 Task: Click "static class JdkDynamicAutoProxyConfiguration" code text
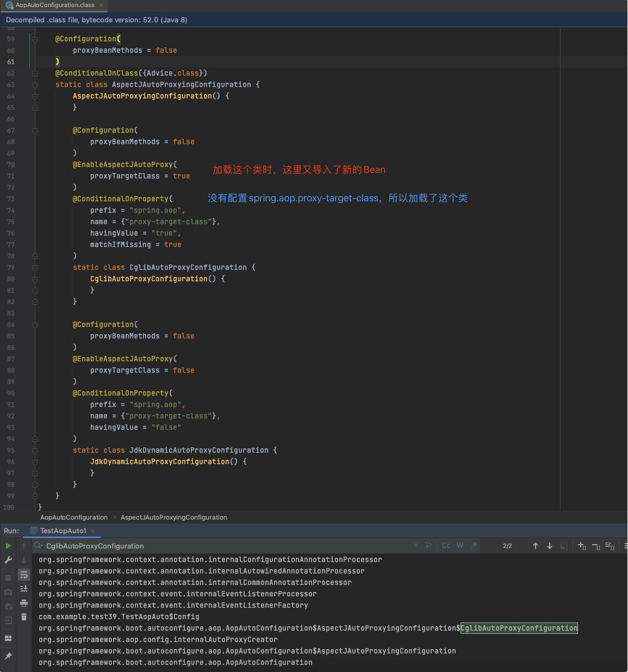tap(171, 450)
